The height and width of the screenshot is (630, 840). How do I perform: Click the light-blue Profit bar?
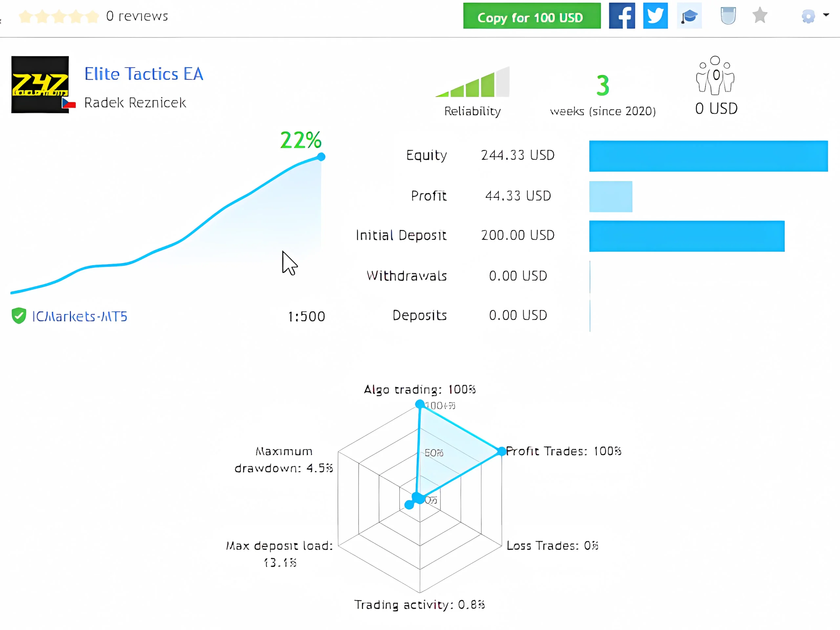610,196
